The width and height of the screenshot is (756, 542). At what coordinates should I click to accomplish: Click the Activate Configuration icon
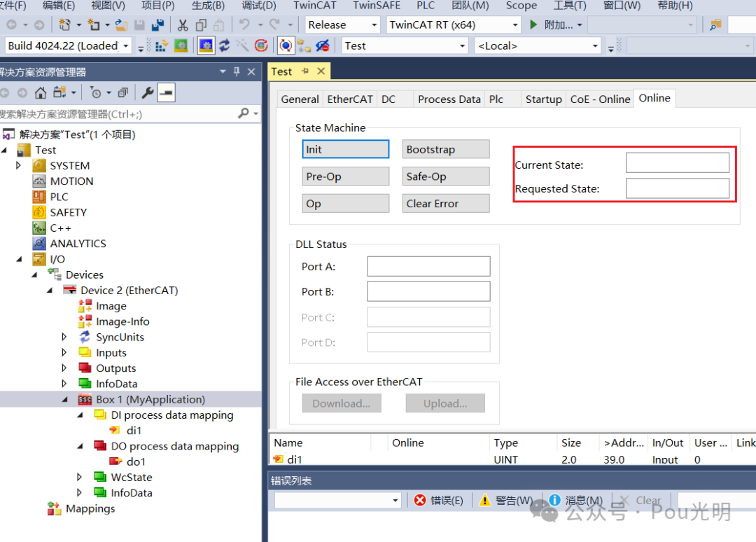point(162,46)
